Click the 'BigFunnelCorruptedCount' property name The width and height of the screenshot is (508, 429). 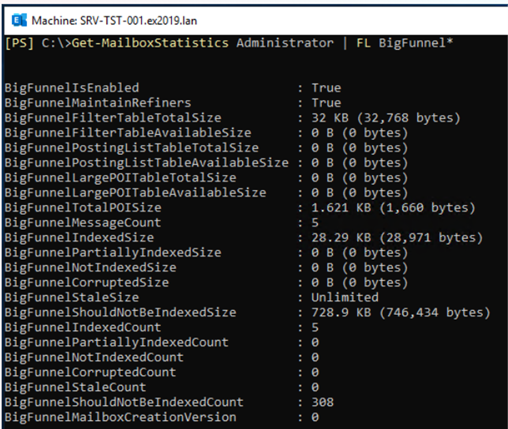[x=90, y=372]
